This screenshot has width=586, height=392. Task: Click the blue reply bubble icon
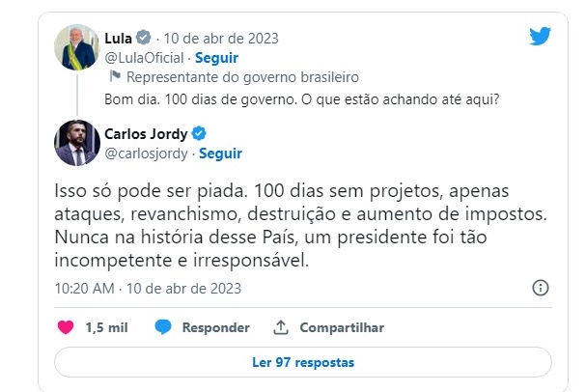(x=163, y=327)
